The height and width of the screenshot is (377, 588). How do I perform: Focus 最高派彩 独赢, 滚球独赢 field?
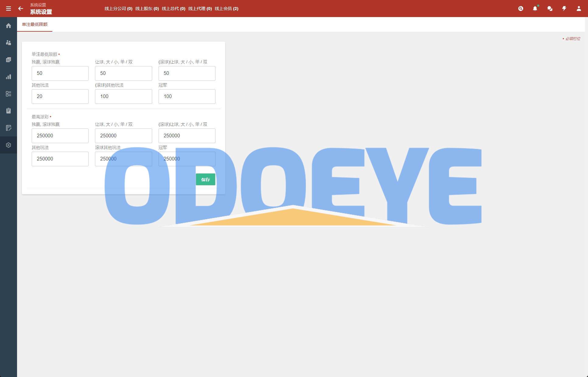[x=60, y=136]
